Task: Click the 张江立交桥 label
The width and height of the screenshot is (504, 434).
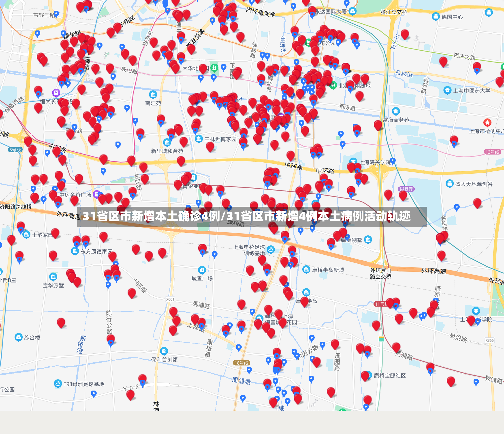Action: 394,12
